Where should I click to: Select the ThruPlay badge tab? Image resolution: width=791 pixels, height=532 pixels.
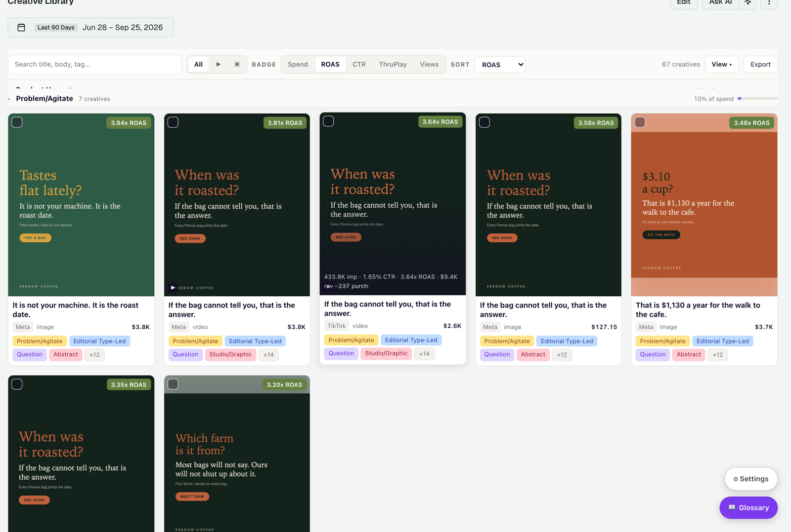tap(393, 64)
